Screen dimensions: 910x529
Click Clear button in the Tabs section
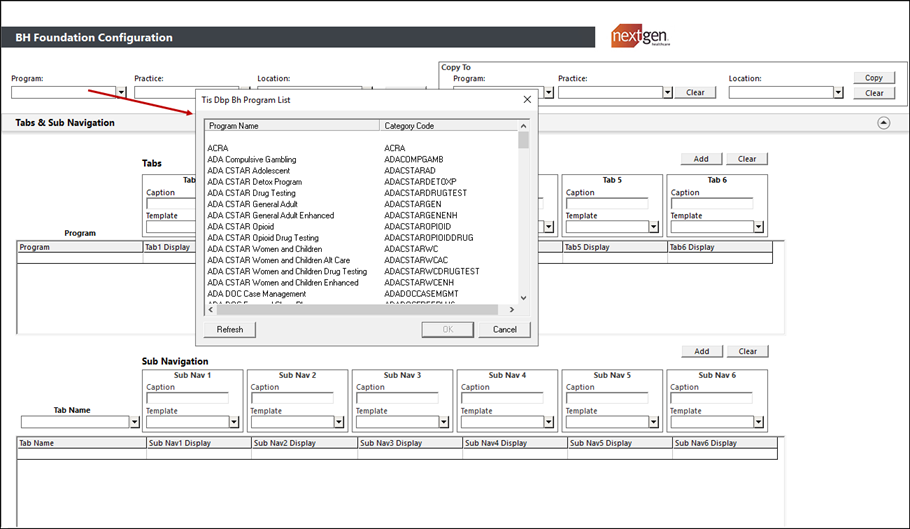tap(747, 158)
